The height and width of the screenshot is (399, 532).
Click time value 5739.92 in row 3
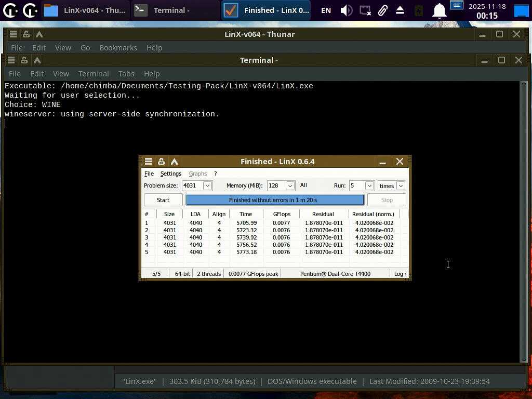tap(247, 237)
